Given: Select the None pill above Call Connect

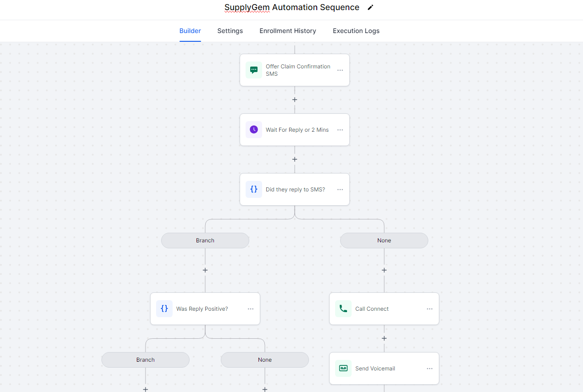Looking at the screenshot, I should (x=384, y=241).
